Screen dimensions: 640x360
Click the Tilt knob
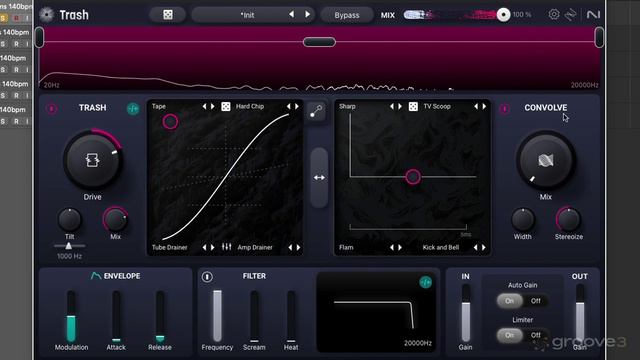pyautogui.click(x=70, y=220)
